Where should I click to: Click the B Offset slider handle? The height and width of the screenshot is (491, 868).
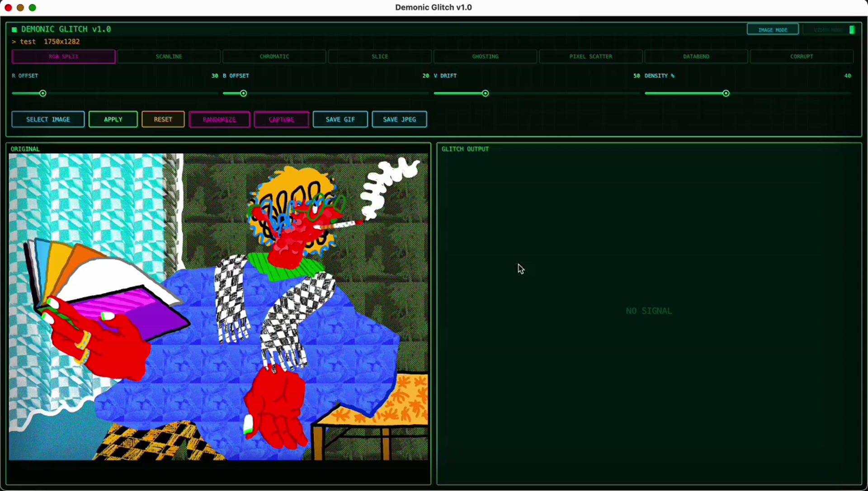coord(244,94)
